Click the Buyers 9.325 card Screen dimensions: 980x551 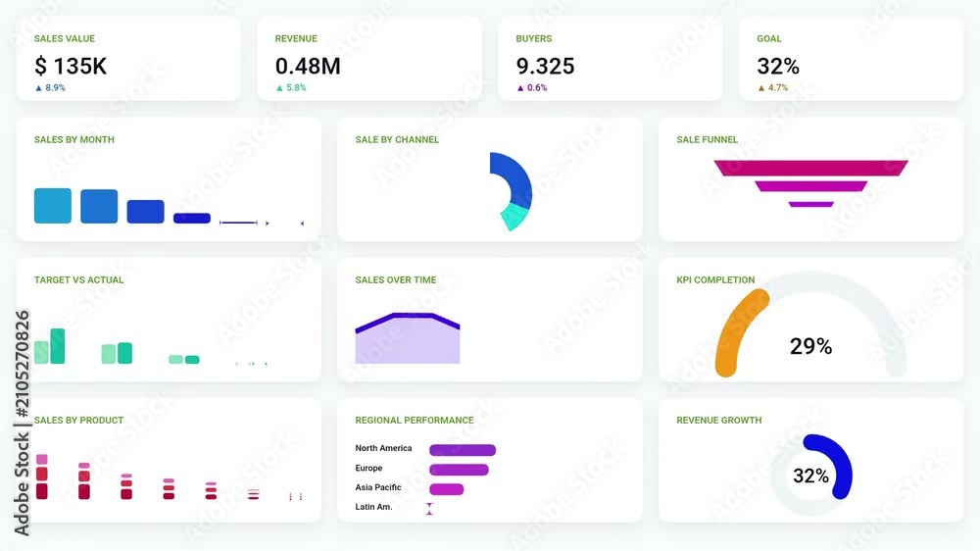point(610,59)
